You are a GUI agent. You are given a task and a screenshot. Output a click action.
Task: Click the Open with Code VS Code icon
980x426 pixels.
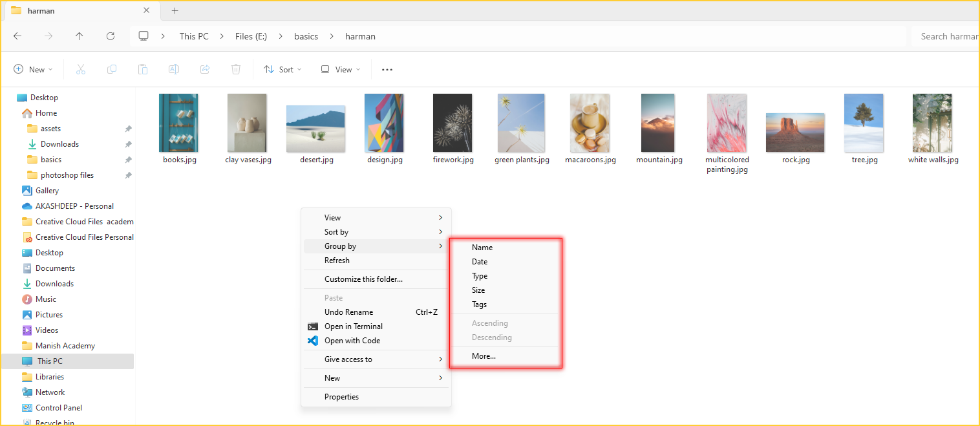[x=313, y=341]
